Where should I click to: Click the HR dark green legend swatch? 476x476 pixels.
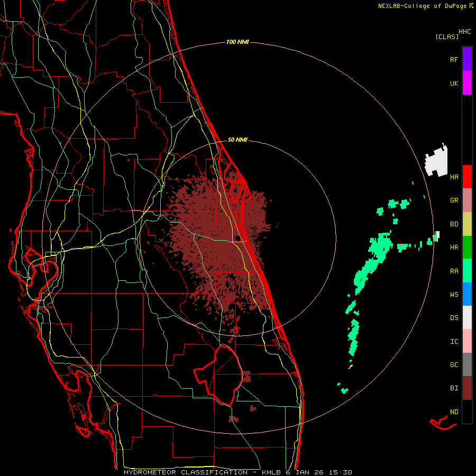click(x=467, y=248)
